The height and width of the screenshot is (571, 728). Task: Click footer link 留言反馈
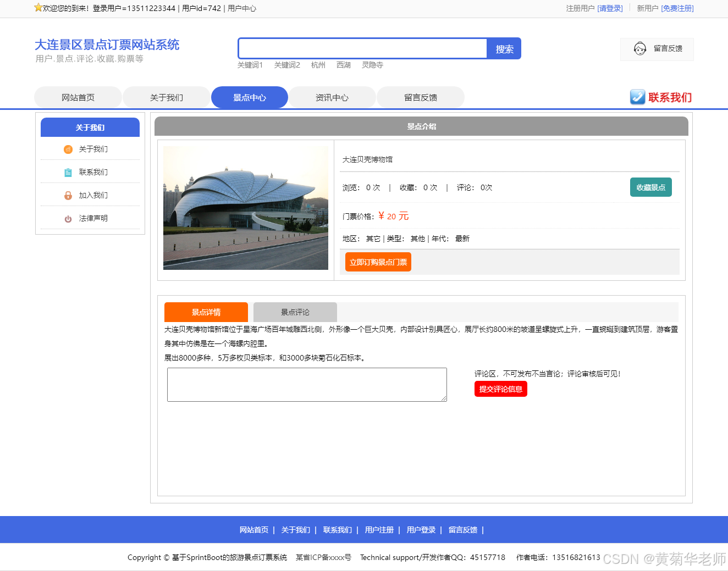point(463,530)
